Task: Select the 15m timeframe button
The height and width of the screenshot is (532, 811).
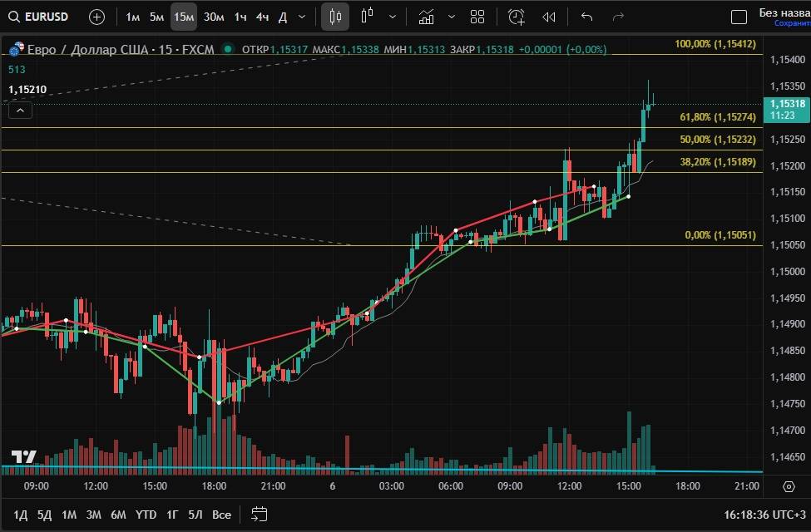Action: pos(184,17)
